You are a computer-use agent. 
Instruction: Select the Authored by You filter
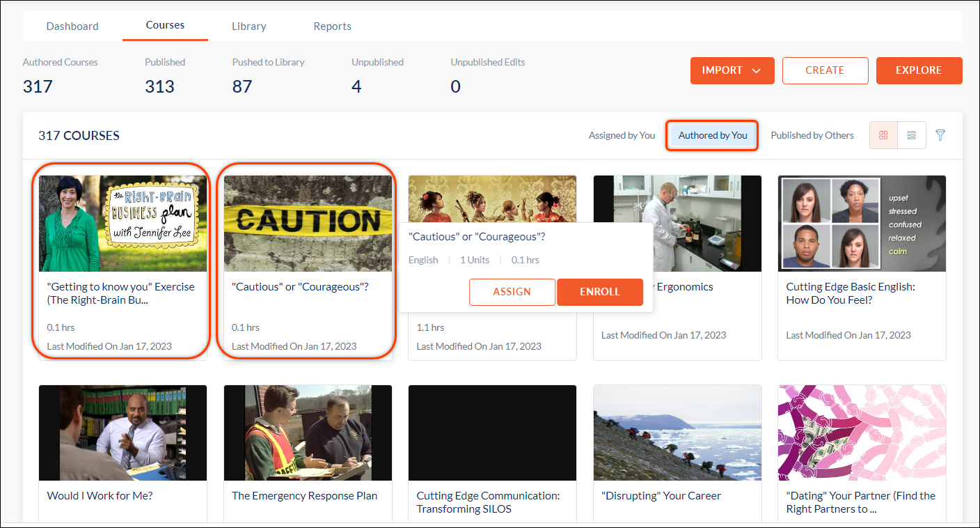[x=713, y=135]
